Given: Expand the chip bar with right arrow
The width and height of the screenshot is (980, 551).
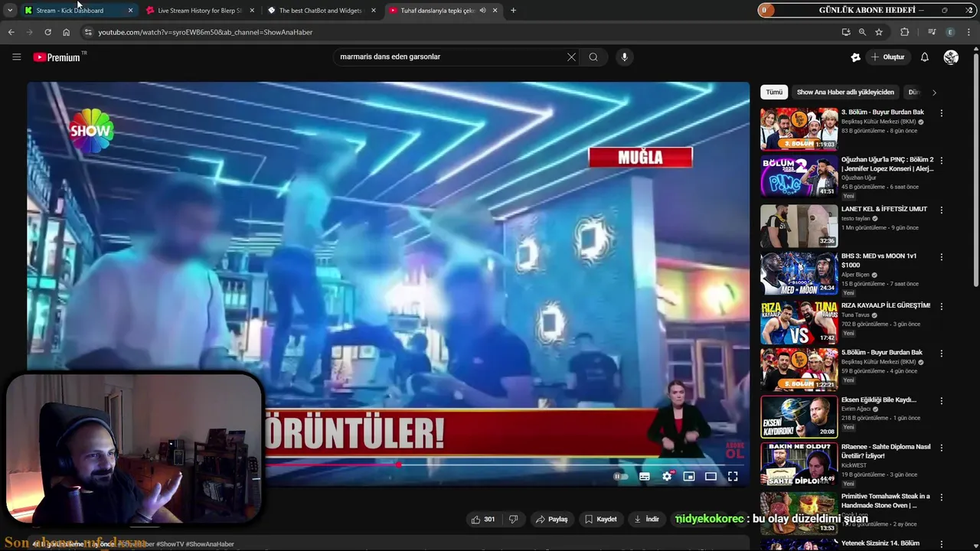Looking at the screenshot, I should [934, 93].
